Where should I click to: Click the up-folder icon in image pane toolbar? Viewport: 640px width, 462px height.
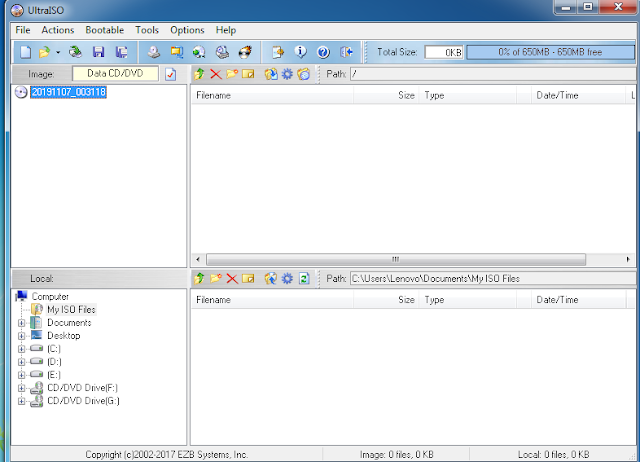coord(199,74)
